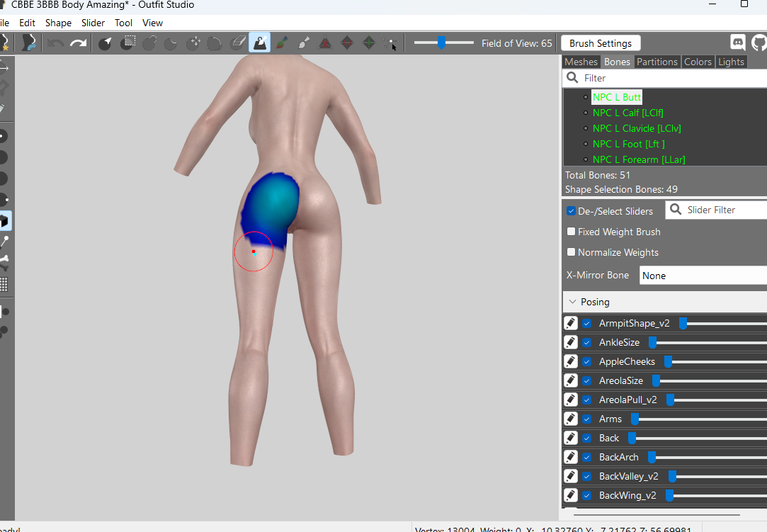Open the X-Mirror Bone dropdown
This screenshot has width=767, height=532.
703,275
